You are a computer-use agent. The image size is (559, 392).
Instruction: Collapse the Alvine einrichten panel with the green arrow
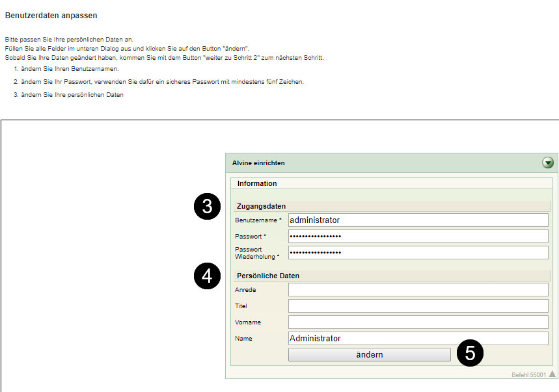tap(548, 163)
